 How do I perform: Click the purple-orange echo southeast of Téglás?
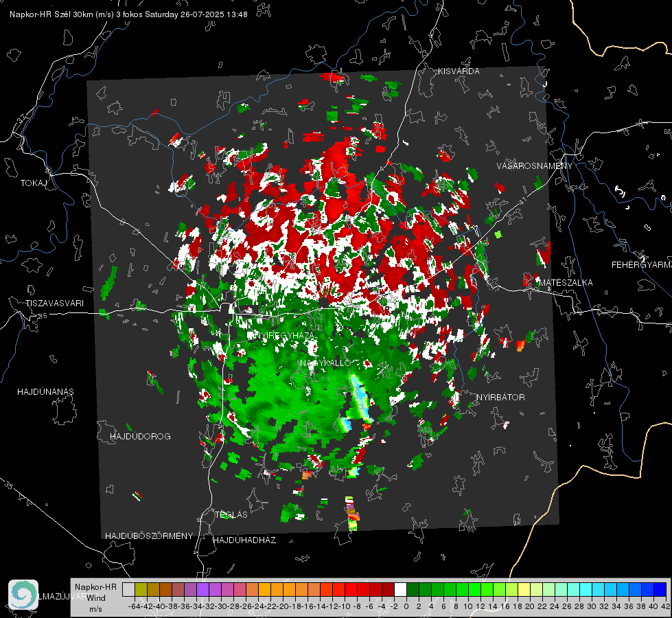point(352,512)
